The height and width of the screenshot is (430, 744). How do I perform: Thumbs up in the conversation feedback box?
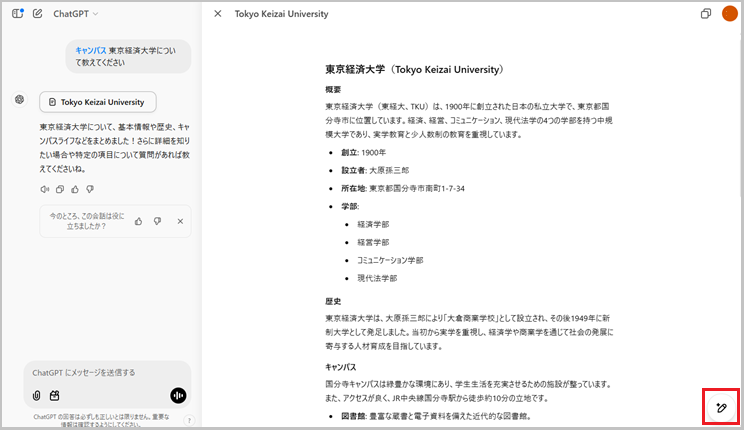(139, 221)
